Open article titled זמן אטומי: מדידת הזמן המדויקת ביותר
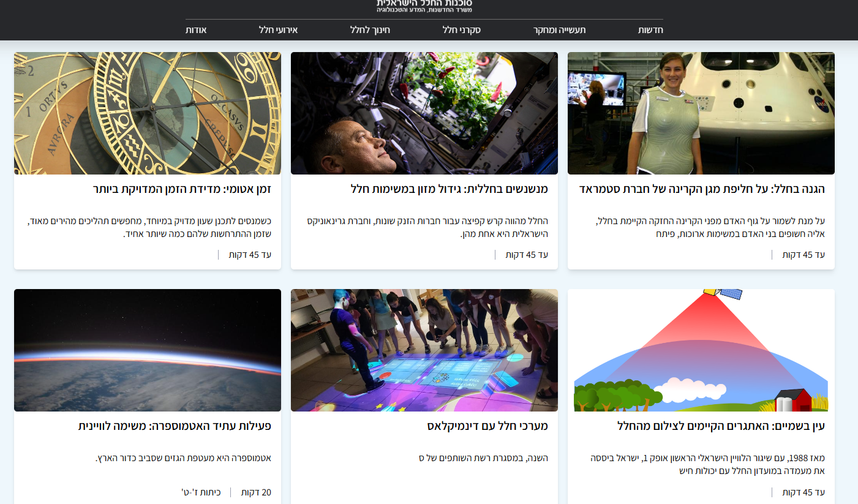This screenshot has height=504, width=858. (x=182, y=189)
